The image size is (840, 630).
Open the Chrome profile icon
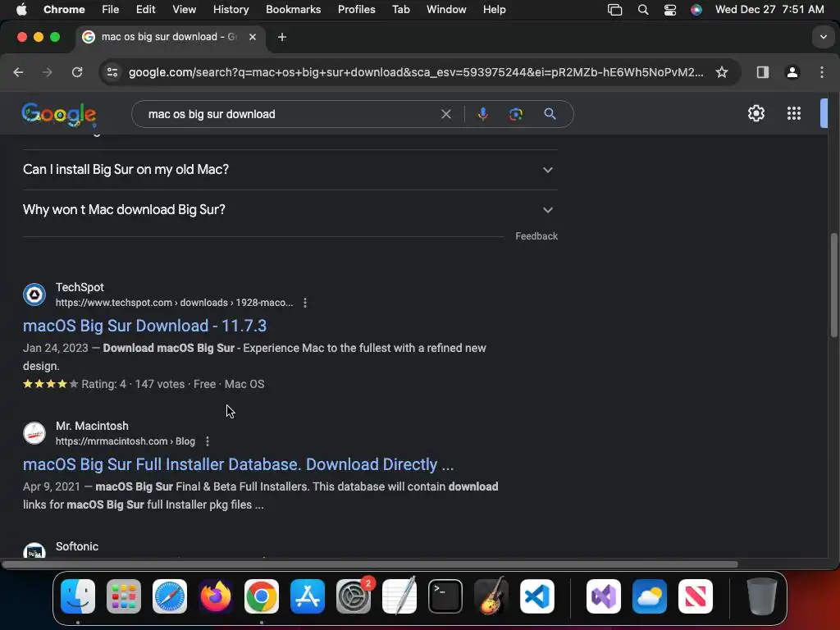[x=792, y=72]
